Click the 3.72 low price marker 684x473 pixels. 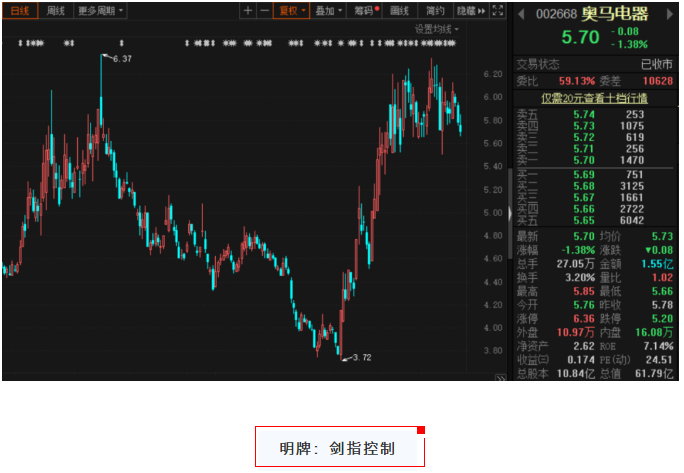tap(362, 357)
